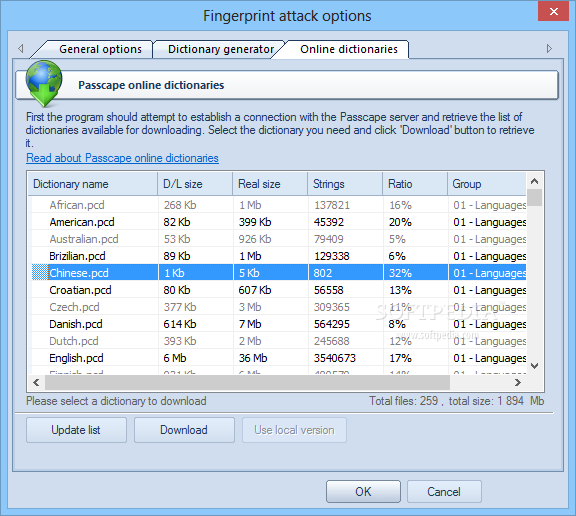
Task: Select the Dutch.pcd dictionary row
Action: (x=278, y=341)
